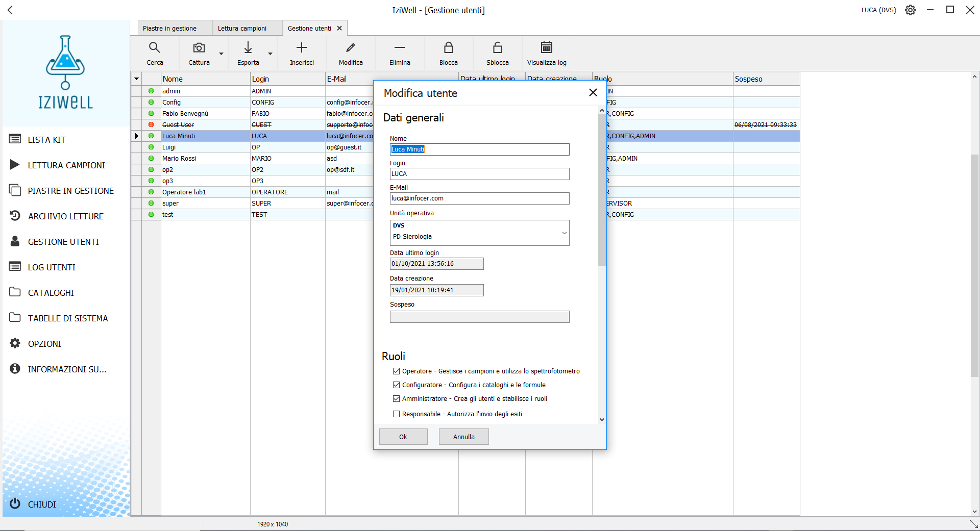Open Visualizza log calendar icon

tap(546, 48)
